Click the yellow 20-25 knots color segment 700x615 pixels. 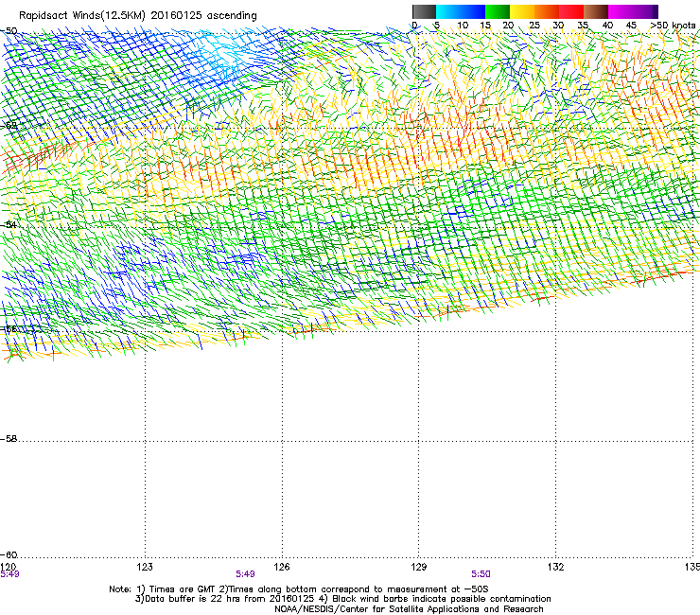[522, 11]
